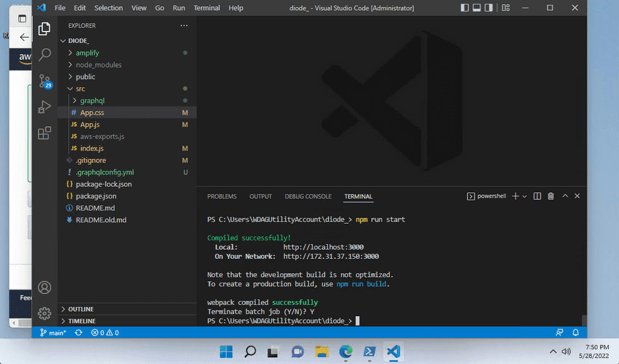Open the package.json file
Image resolution: width=619 pixels, height=364 pixels.
127,196
